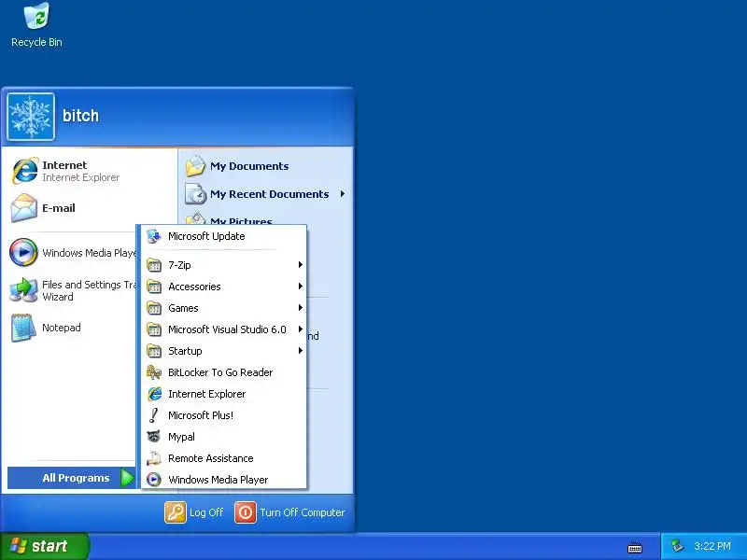This screenshot has width=747, height=560.
Task: Choose Remote Assistance in the programs list
Action: point(223,458)
